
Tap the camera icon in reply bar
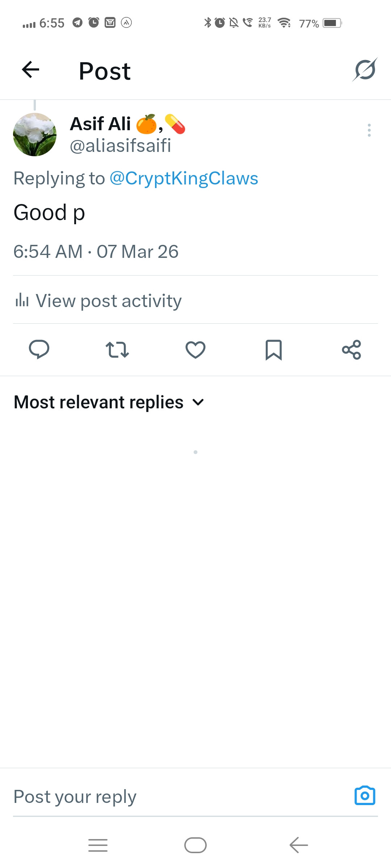tap(365, 796)
